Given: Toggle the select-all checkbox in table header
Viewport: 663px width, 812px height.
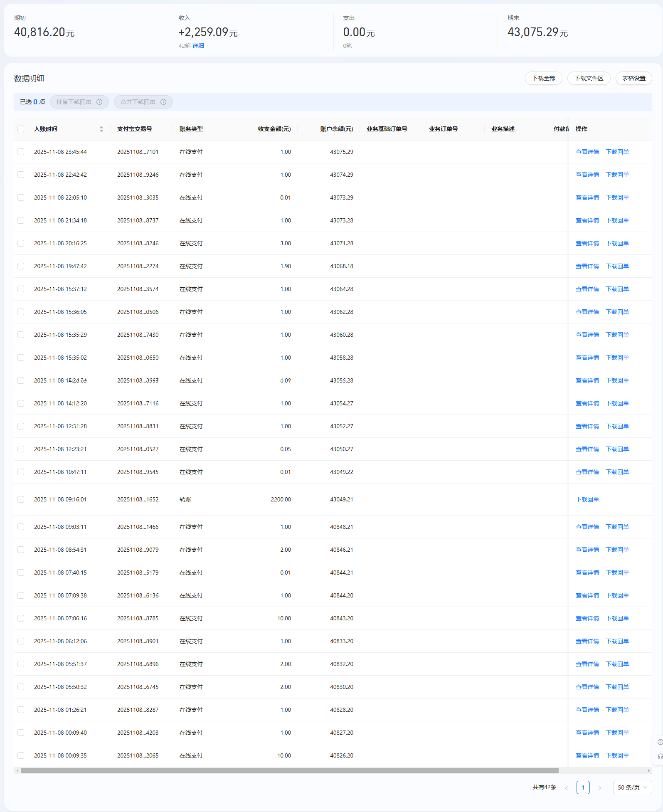Looking at the screenshot, I should (x=21, y=129).
